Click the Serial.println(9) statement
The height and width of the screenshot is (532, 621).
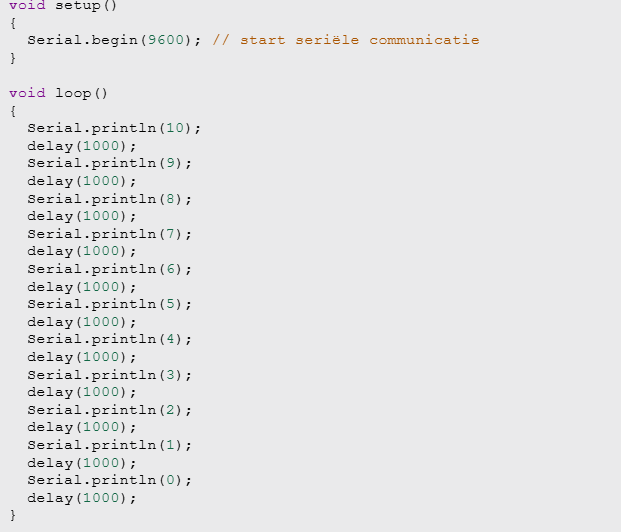tap(109, 163)
